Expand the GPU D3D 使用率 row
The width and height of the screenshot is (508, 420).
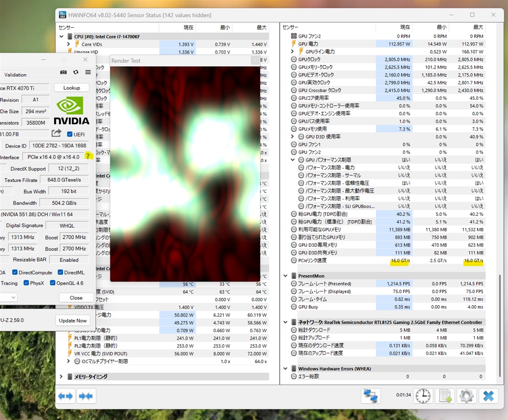click(292, 137)
